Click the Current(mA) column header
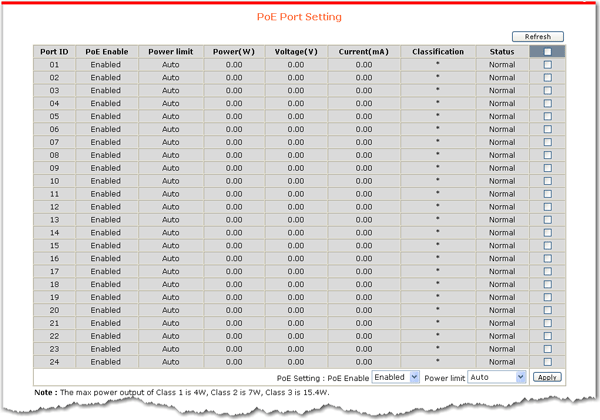600x420 pixels. point(364,52)
